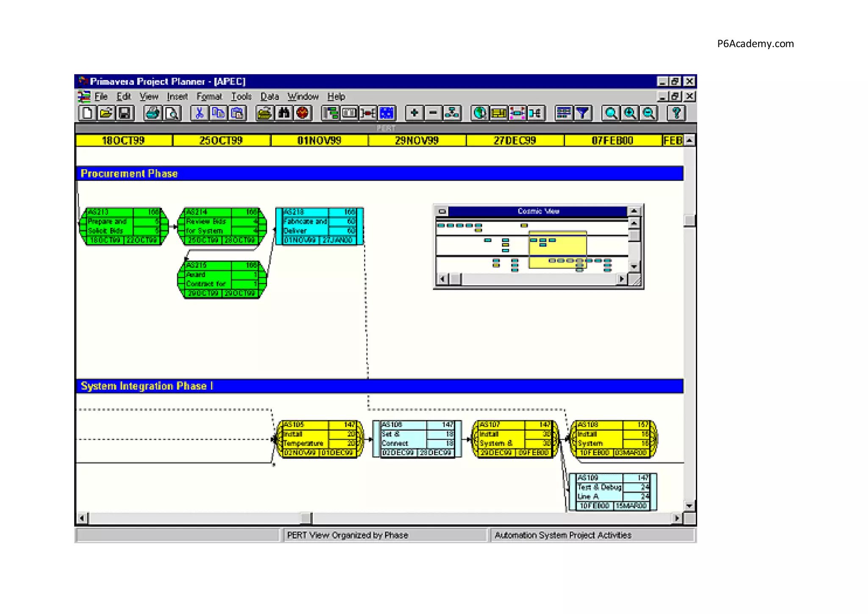Click the yellow viewport rectangle in Cosmic View
The width and height of the screenshot is (868, 614).
pos(558,250)
